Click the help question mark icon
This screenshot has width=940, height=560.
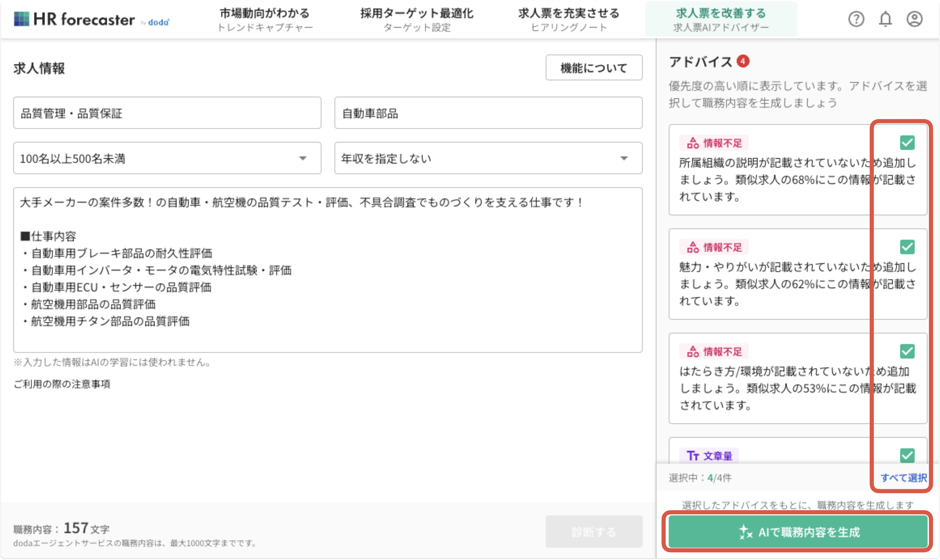(856, 19)
